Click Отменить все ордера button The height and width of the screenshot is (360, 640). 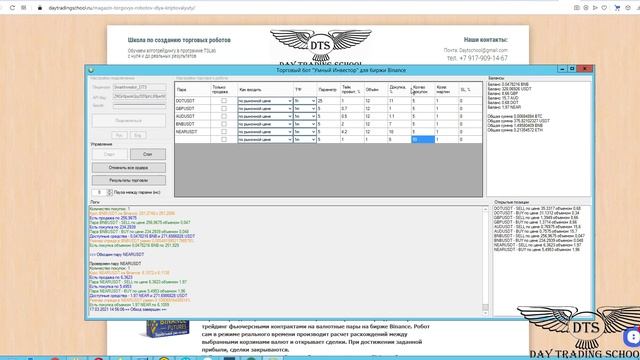click(129, 168)
